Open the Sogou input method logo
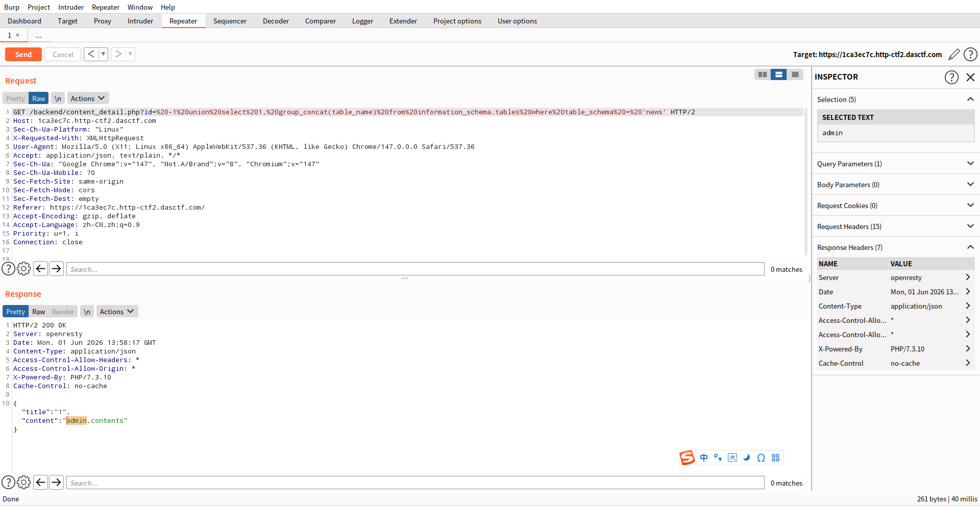 click(687, 458)
